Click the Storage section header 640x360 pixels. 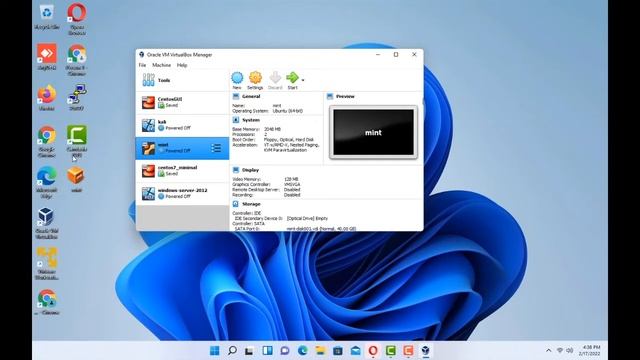coord(251,204)
